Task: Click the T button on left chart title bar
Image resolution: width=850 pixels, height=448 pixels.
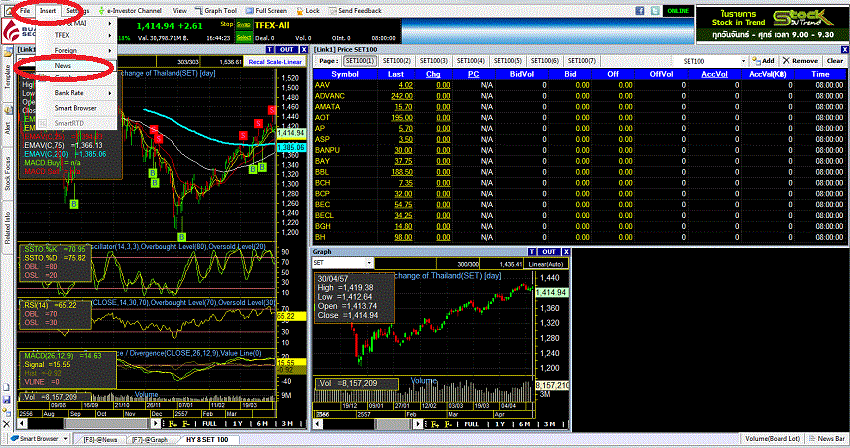Action: (x=270, y=49)
